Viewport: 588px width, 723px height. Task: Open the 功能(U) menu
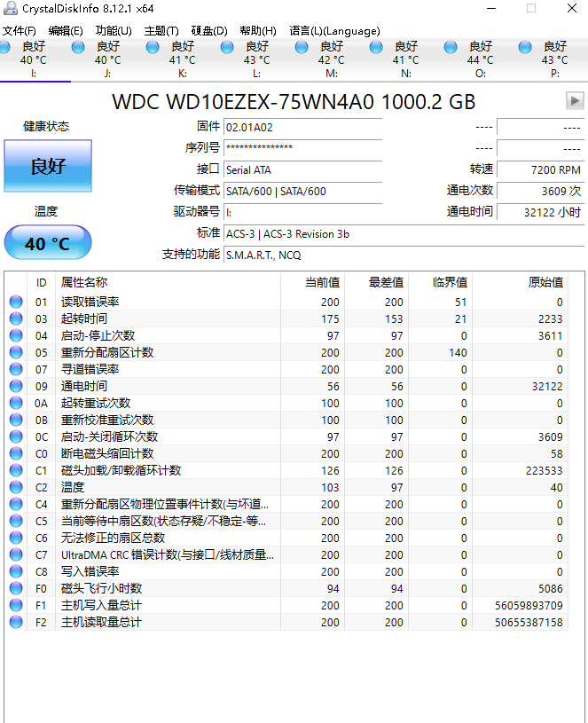click(x=114, y=31)
